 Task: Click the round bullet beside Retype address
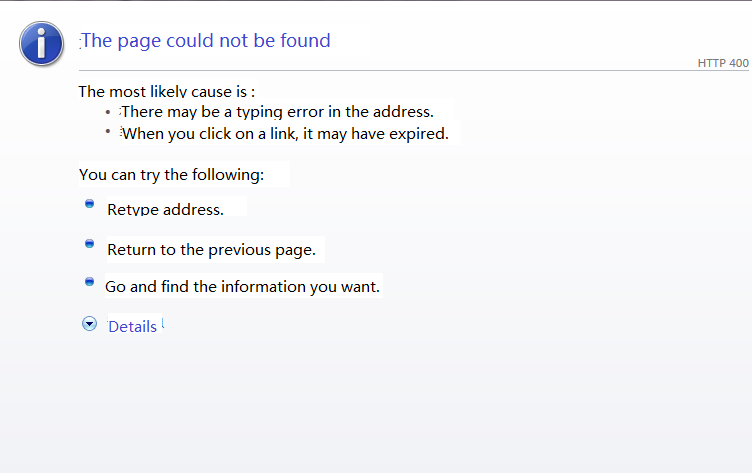pos(89,203)
